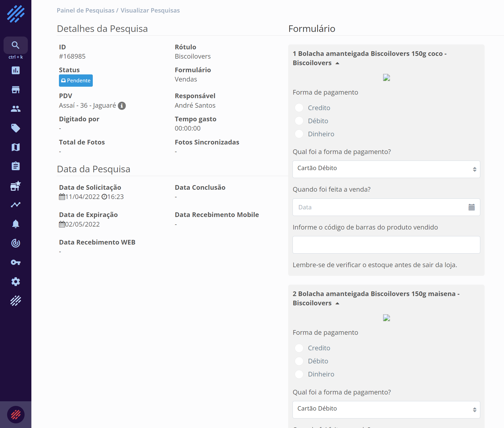
Task: Click the Pendente status badge
Action: [76, 80]
